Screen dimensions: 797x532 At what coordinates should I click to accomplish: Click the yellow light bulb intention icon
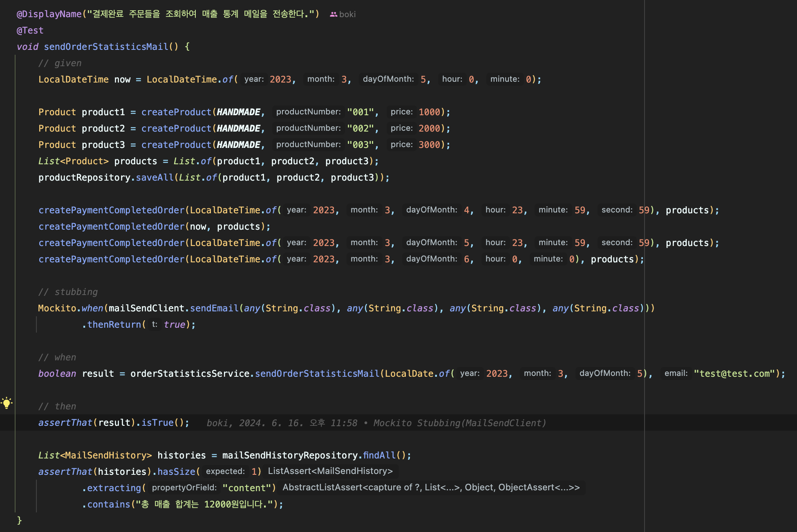(x=7, y=403)
